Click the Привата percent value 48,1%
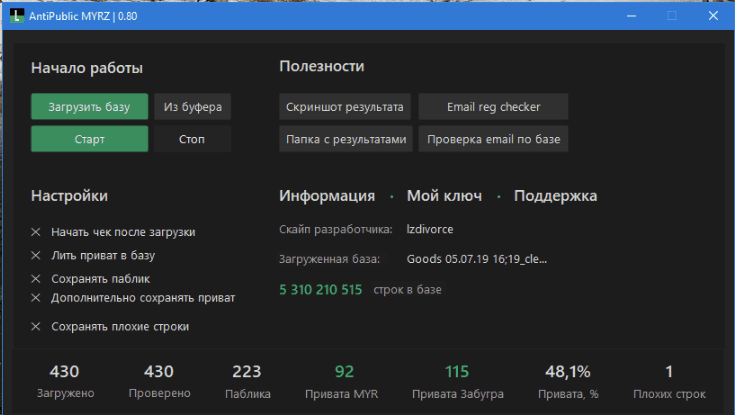The height and width of the screenshot is (415, 735). click(x=568, y=371)
